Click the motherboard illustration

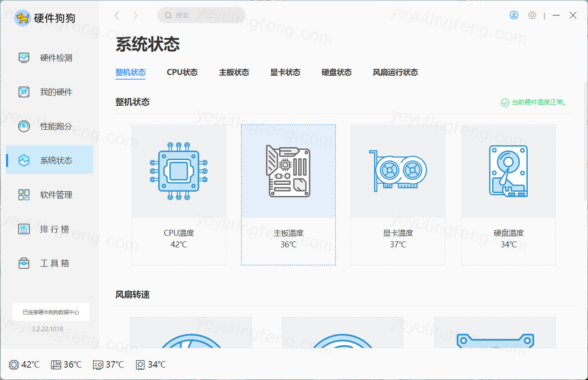288,171
